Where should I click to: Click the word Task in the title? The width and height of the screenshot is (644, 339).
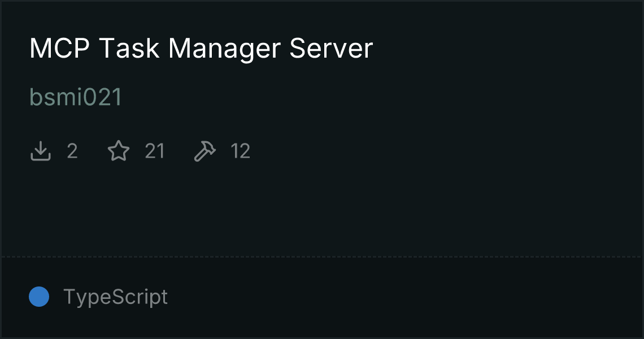[129, 49]
